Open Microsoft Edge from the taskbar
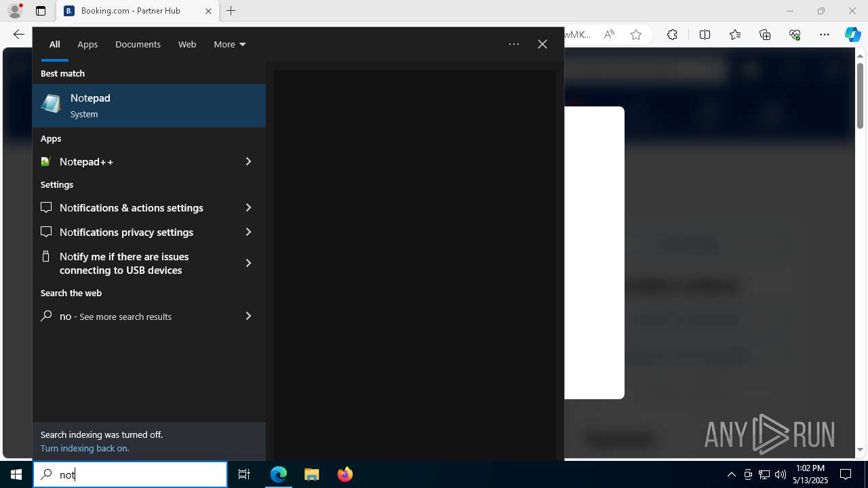Screen dimensions: 868x488 coord(279,474)
